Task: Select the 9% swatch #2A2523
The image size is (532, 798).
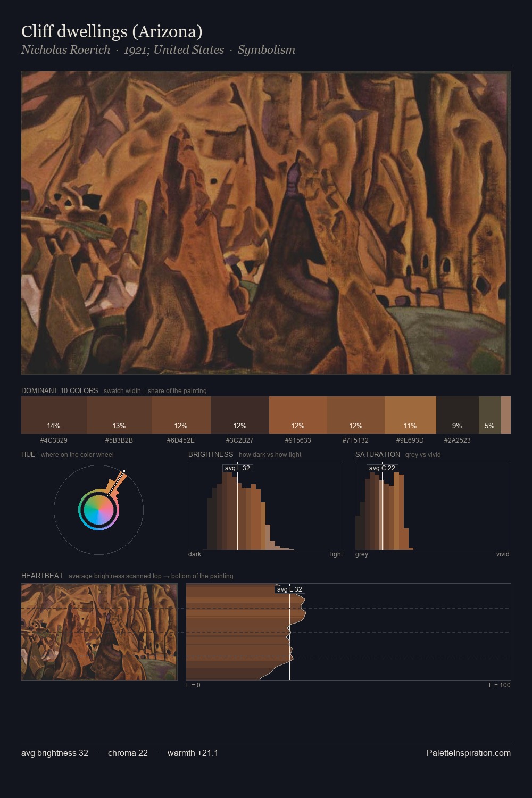Action: [458, 415]
